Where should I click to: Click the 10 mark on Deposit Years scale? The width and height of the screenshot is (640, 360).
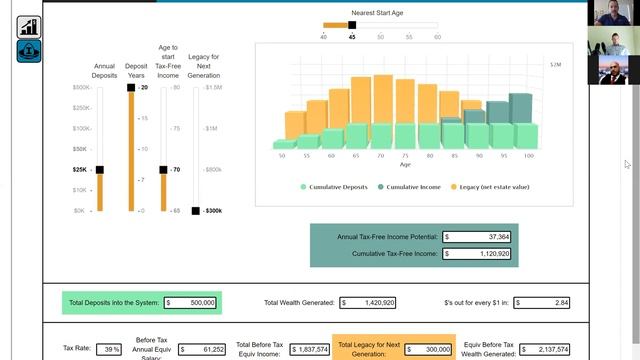(144, 149)
